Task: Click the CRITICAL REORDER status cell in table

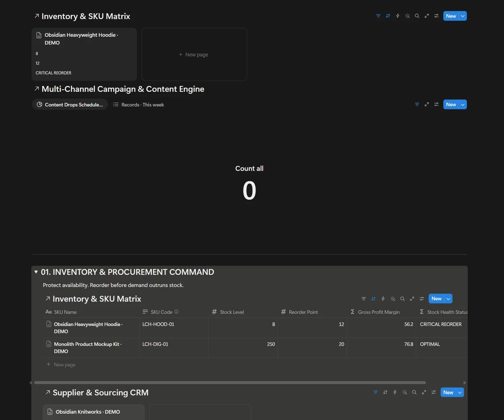Action: pyautogui.click(x=442, y=328)
